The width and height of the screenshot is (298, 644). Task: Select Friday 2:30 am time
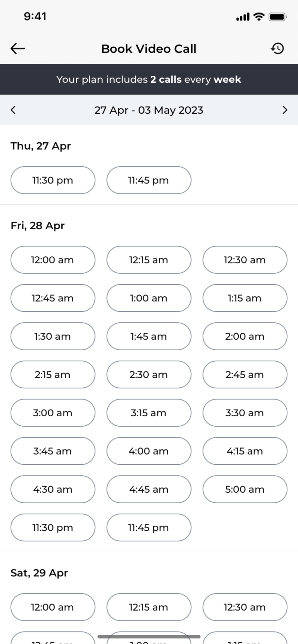click(x=149, y=374)
